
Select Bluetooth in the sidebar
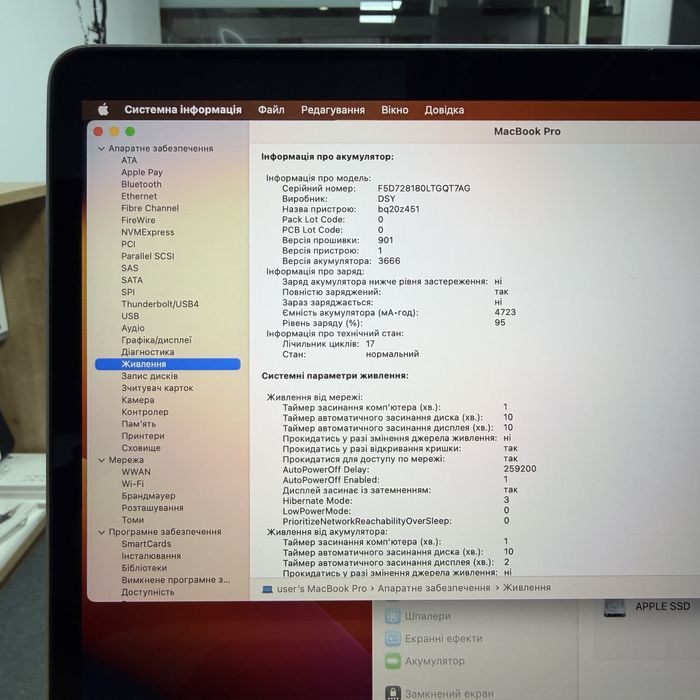142,184
